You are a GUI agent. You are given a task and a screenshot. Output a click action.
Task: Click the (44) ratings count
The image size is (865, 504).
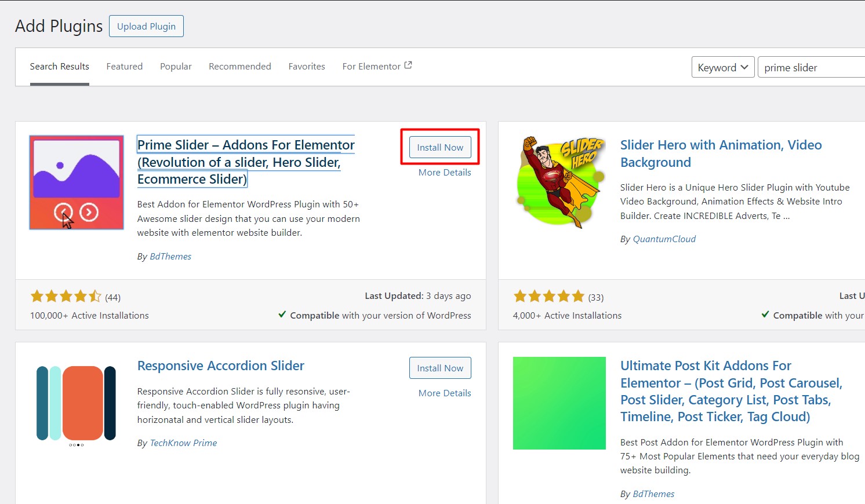click(x=112, y=297)
